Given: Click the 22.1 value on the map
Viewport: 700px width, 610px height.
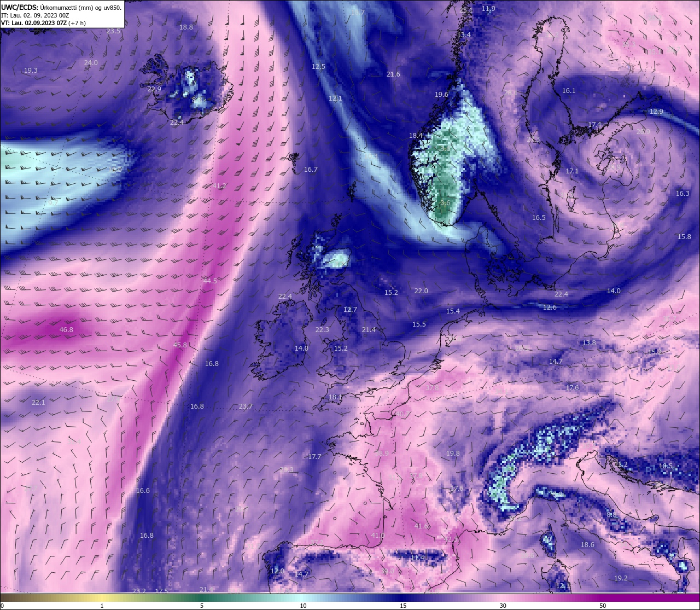Looking at the screenshot, I should pos(38,403).
